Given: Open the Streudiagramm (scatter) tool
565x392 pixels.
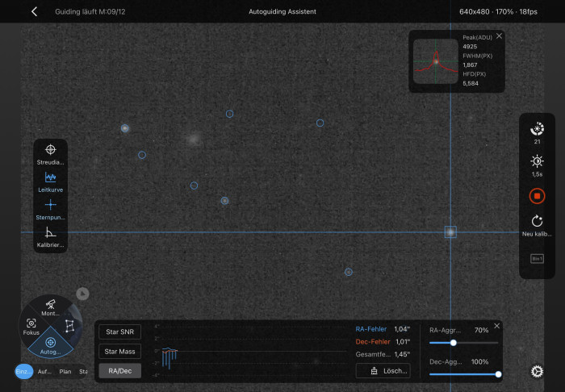Looking at the screenshot, I should click(x=50, y=154).
